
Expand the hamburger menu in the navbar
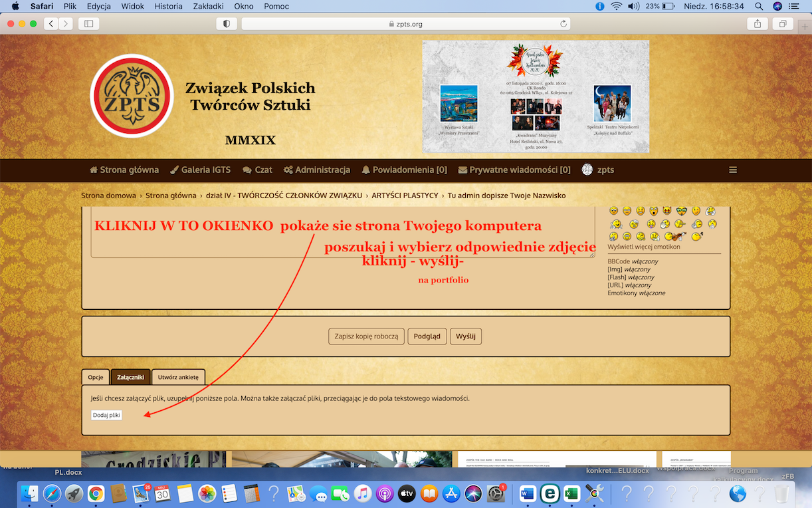[x=733, y=170]
